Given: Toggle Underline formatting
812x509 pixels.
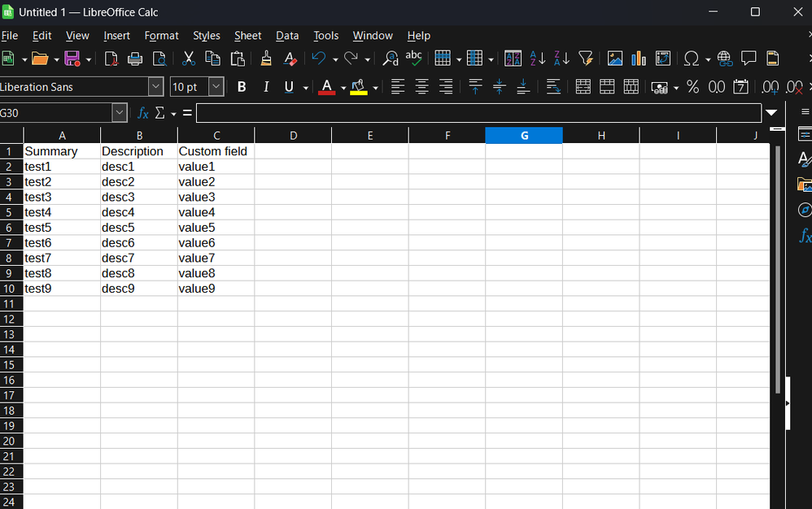Looking at the screenshot, I should pyautogui.click(x=289, y=87).
